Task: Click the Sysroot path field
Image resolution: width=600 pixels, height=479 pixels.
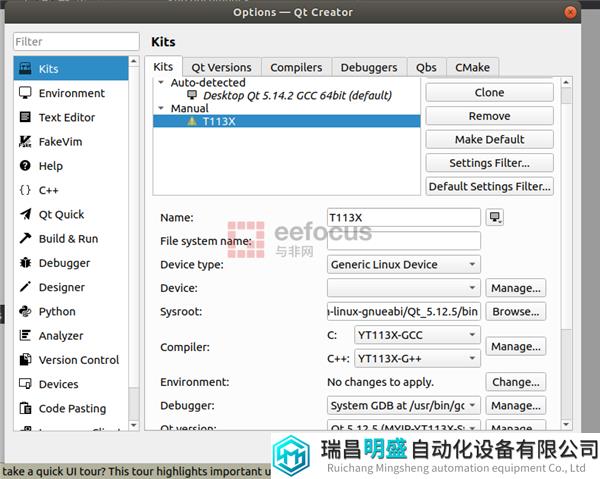Action: 404,311
